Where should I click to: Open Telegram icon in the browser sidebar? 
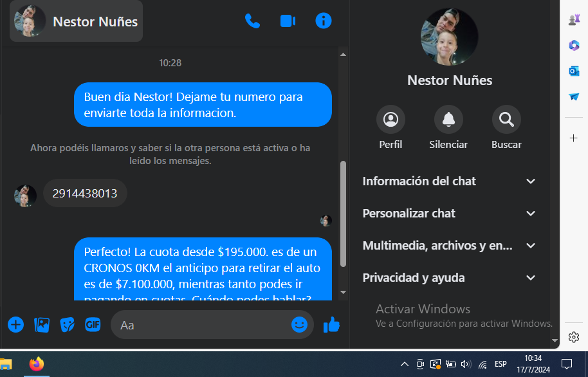coord(574,97)
